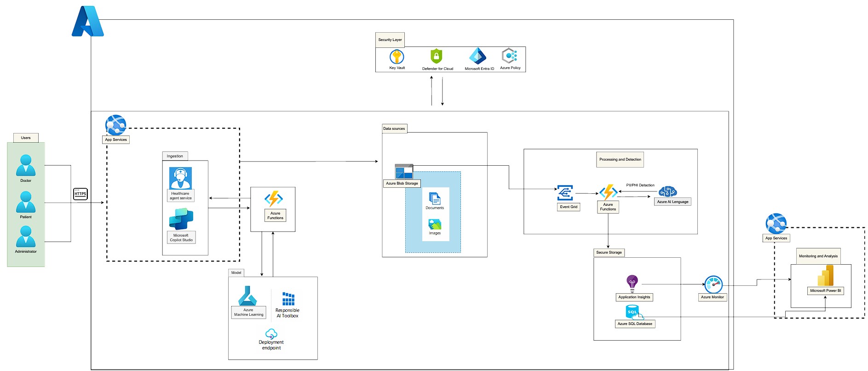Select the Azure Machine Learning label
The width and height of the screenshot is (868, 371).
click(249, 312)
